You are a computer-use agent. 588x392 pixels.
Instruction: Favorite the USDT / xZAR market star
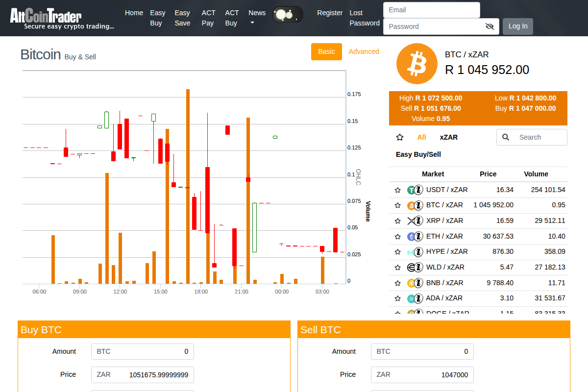pyautogui.click(x=398, y=190)
